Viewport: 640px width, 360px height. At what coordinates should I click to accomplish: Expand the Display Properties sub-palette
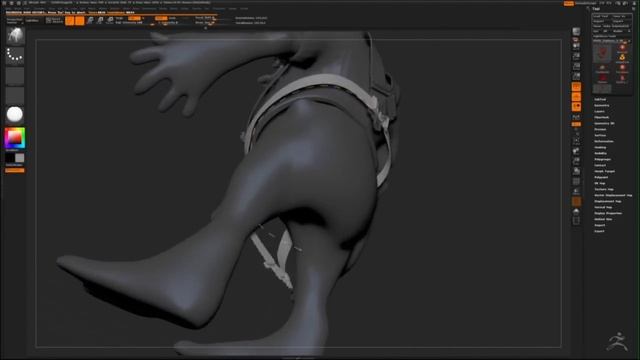608,213
